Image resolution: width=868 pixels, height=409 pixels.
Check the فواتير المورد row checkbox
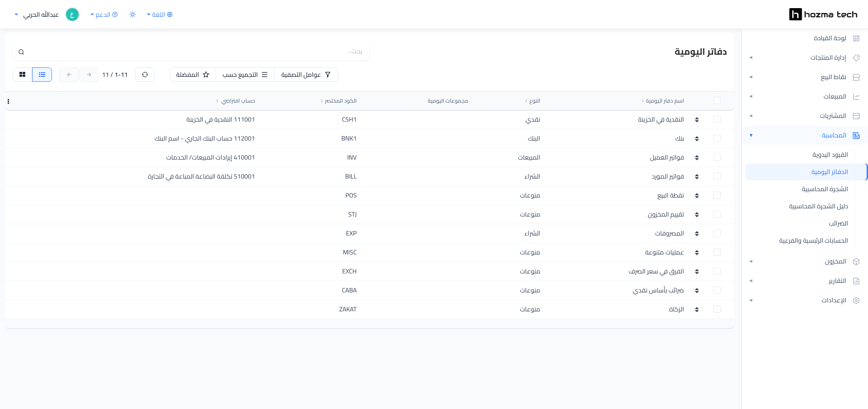pos(717,176)
